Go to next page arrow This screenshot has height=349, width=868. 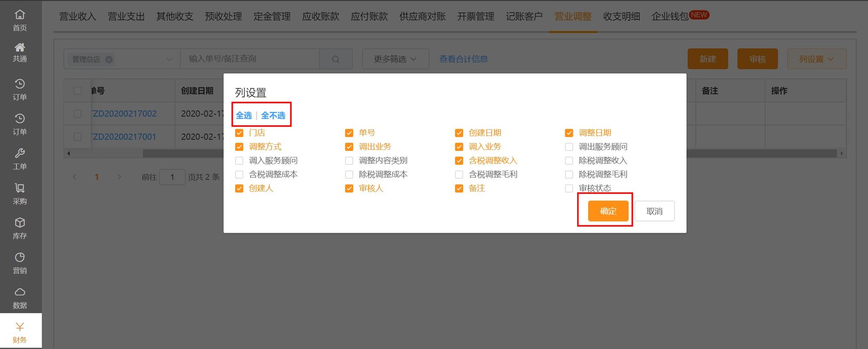point(119,177)
